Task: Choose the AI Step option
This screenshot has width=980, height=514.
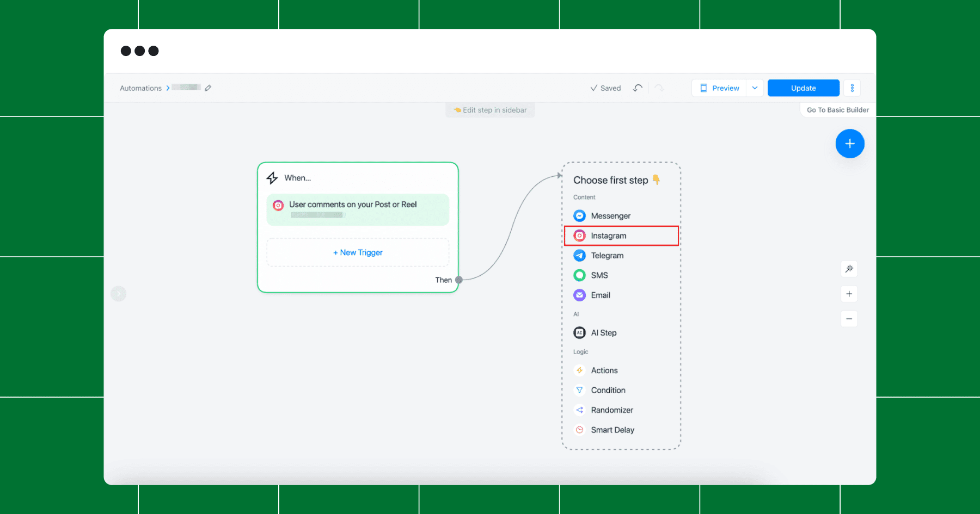Action: [621, 333]
